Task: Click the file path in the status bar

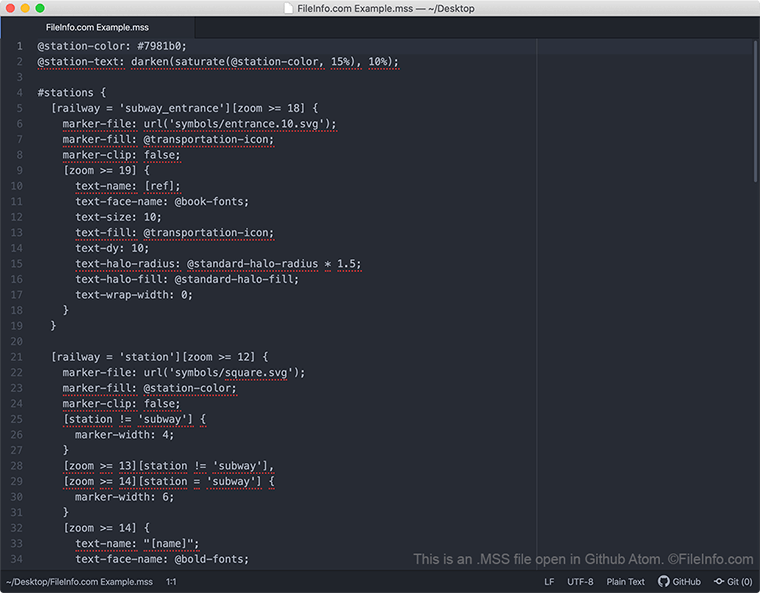Action: point(79,581)
